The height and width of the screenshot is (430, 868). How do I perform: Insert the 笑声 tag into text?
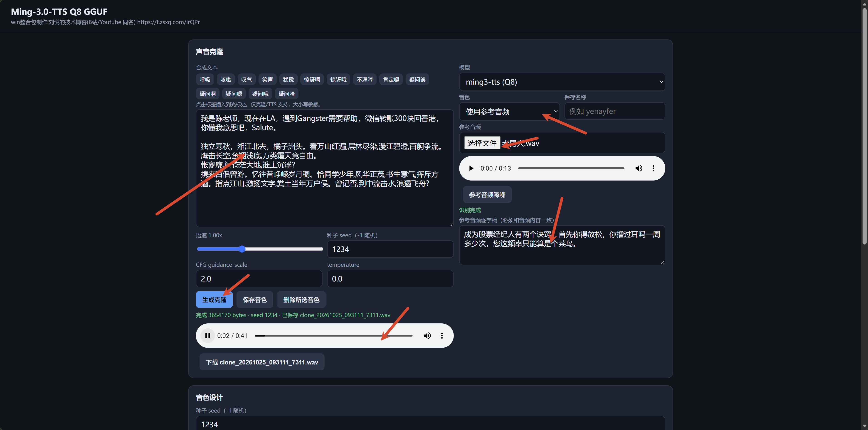[x=268, y=79]
